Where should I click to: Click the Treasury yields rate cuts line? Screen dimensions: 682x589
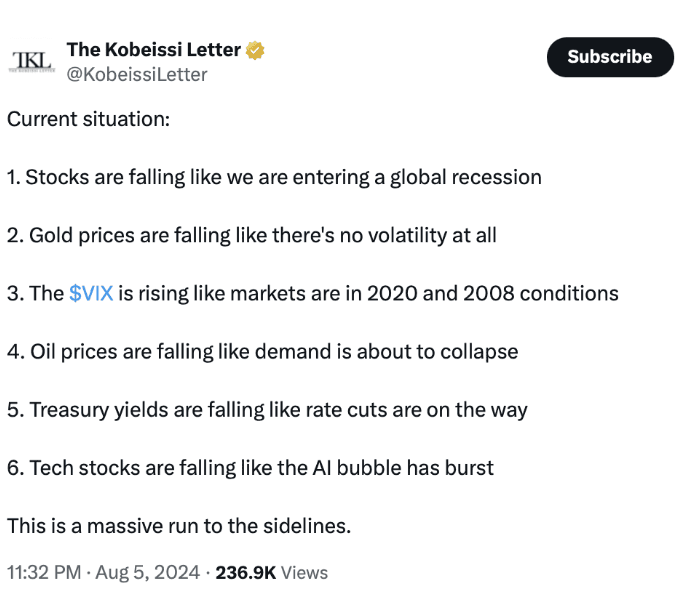point(267,410)
